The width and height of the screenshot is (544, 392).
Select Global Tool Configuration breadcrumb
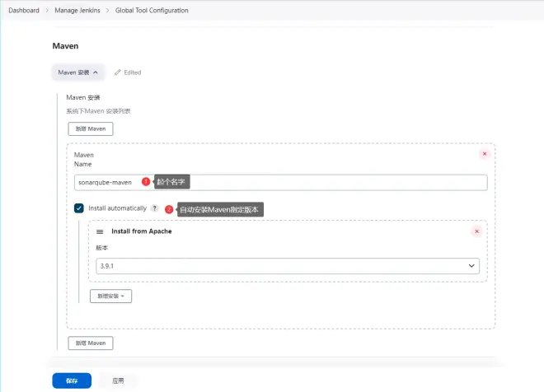(152, 11)
